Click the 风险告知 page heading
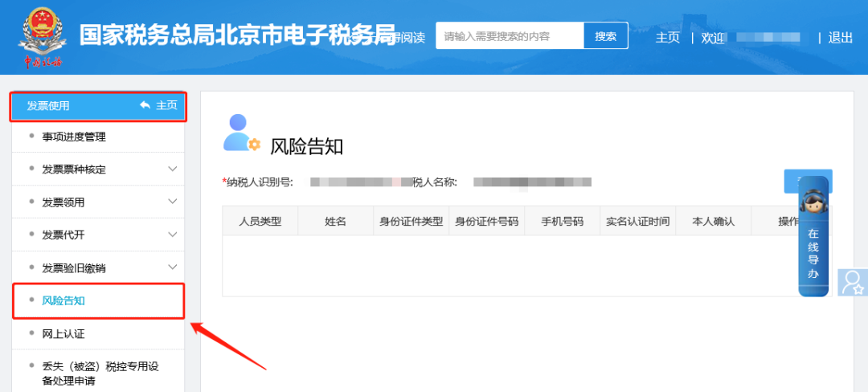Screen dimensions: 868x392 [x=307, y=146]
